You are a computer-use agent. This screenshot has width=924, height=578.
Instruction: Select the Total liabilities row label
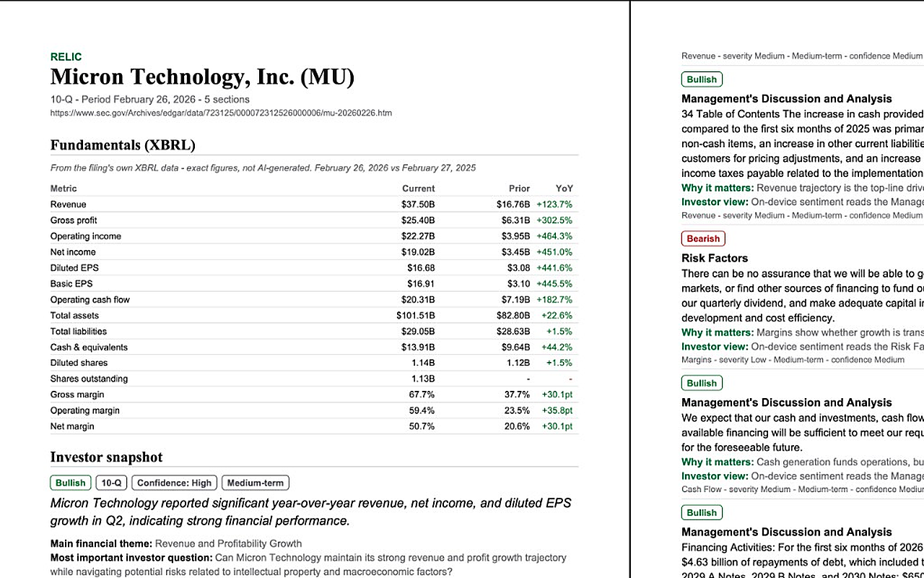point(79,332)
